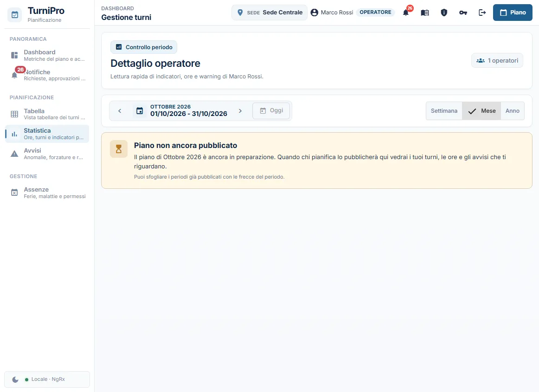Click the Piano button
The height and width of the screenshot is (392, 539).
[513, 13]
